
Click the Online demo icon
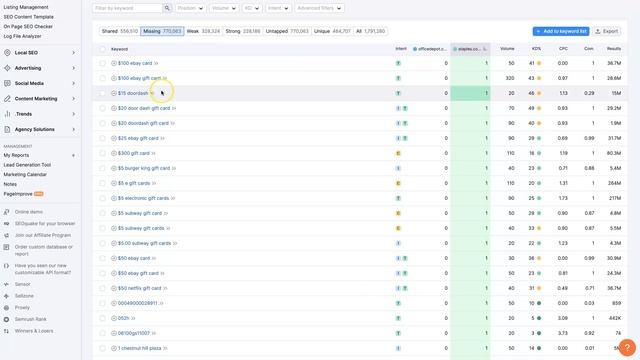[7, 212]
